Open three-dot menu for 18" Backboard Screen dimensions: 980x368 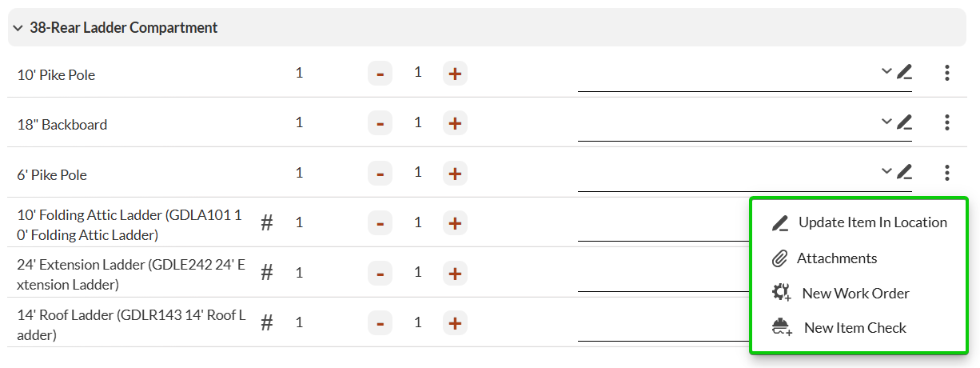tap(947, 123)
